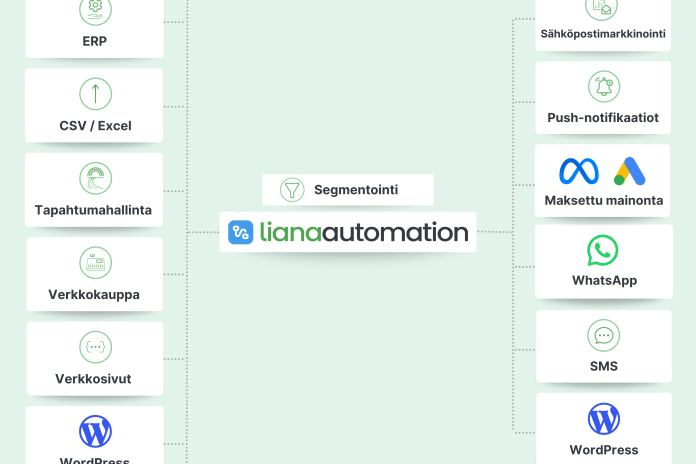The width and height of the screenshot is (696, 464).
Task: Click the left WordPress logo icon
Action: pyautogui.click(x=95, y=431)
